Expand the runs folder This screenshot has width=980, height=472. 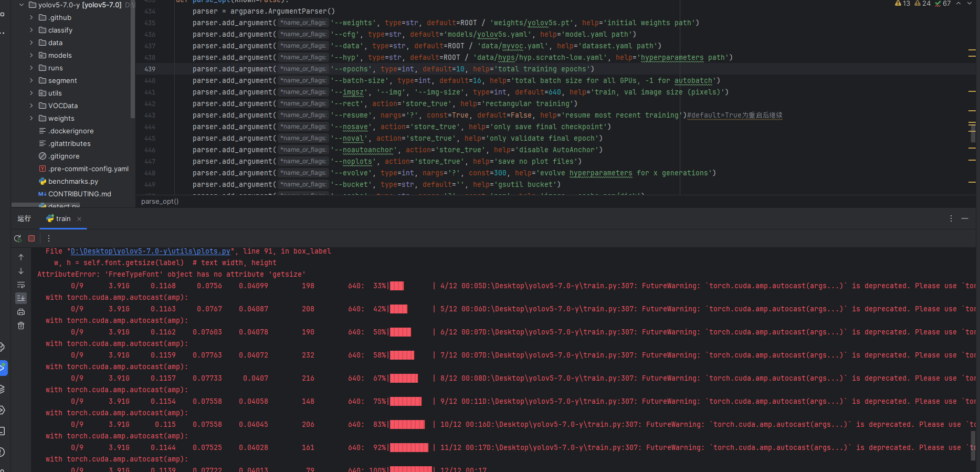[x=31, y=68]
